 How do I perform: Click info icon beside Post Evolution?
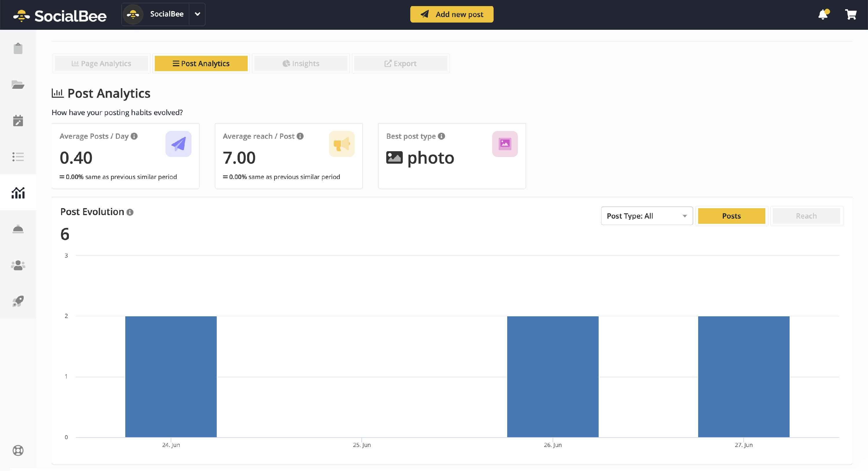click(x=130, y=212)
